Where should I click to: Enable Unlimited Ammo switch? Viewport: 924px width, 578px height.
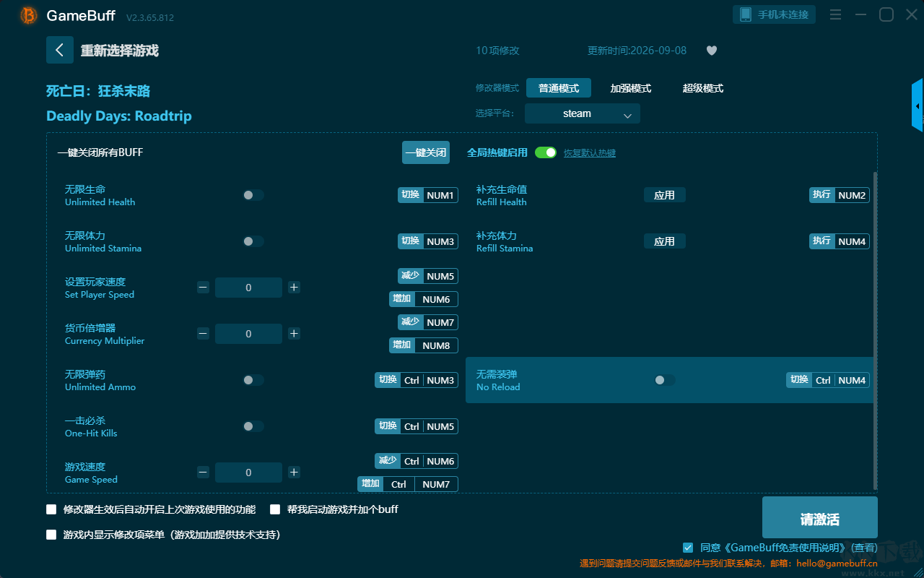[253, 380]
